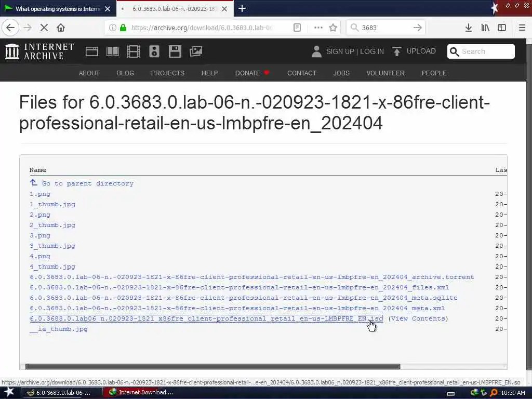The width and height of the screenshot is (532, 399).
Task: Open the JOBS menu item
Action: click(341, 73)
